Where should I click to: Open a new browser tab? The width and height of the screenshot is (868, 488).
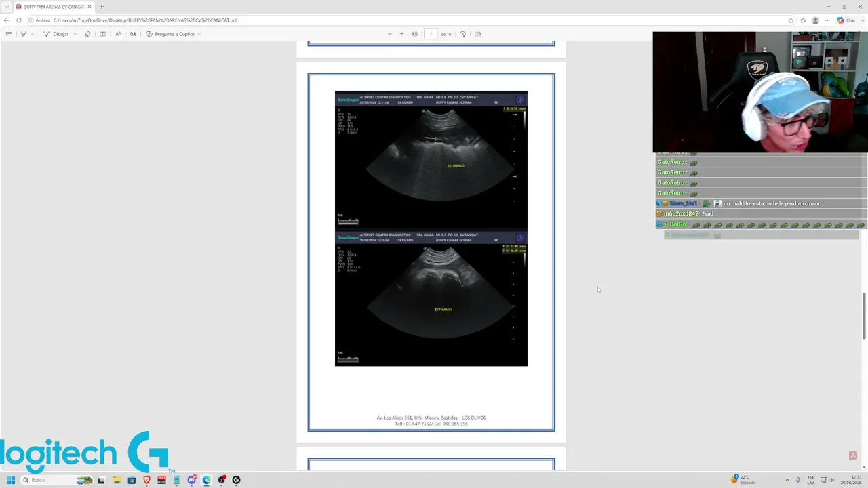tap(102, 7)
